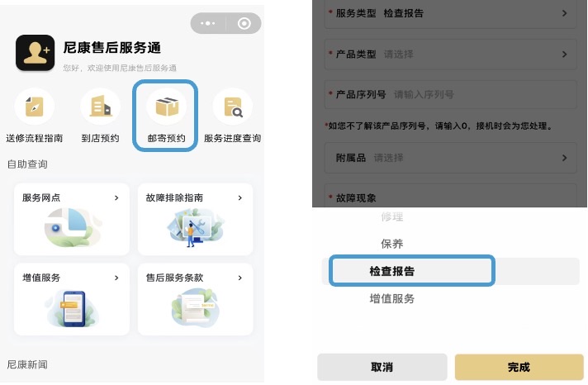Open the 增值服务 value-added card

point(72,299)
